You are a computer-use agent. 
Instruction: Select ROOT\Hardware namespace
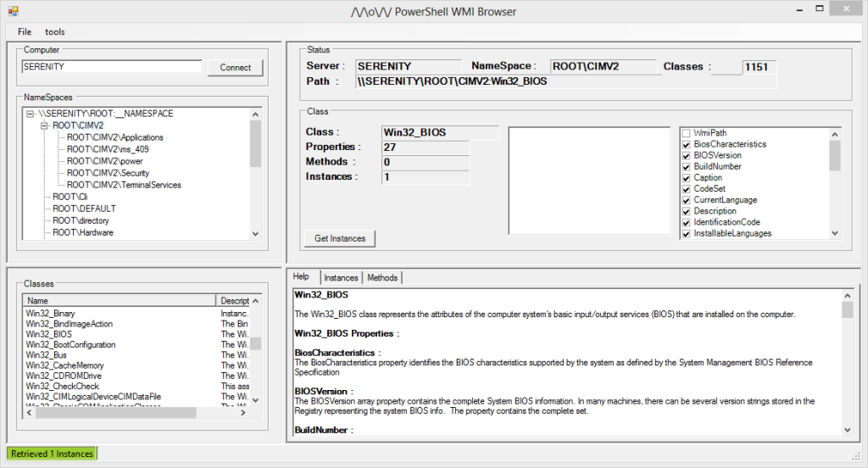tap(83, 232)
